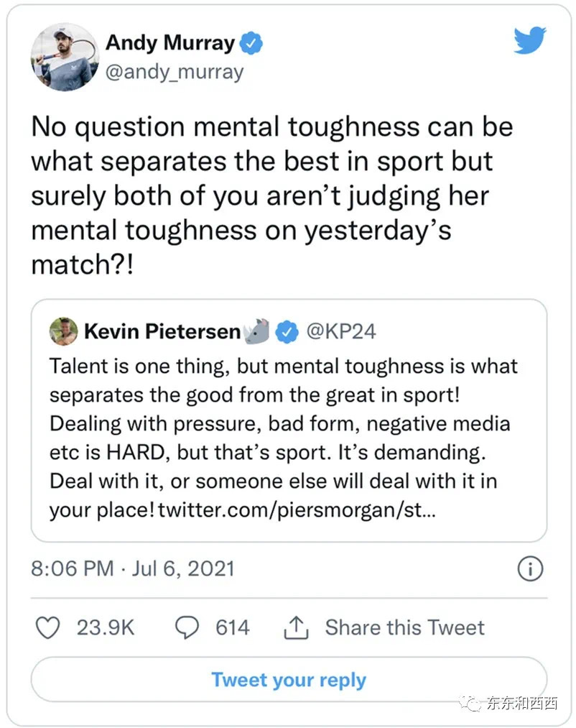576x728 pixels.
Task: Click Share this Tweet text
Action: pyautogui.click(x=404, y=627)
